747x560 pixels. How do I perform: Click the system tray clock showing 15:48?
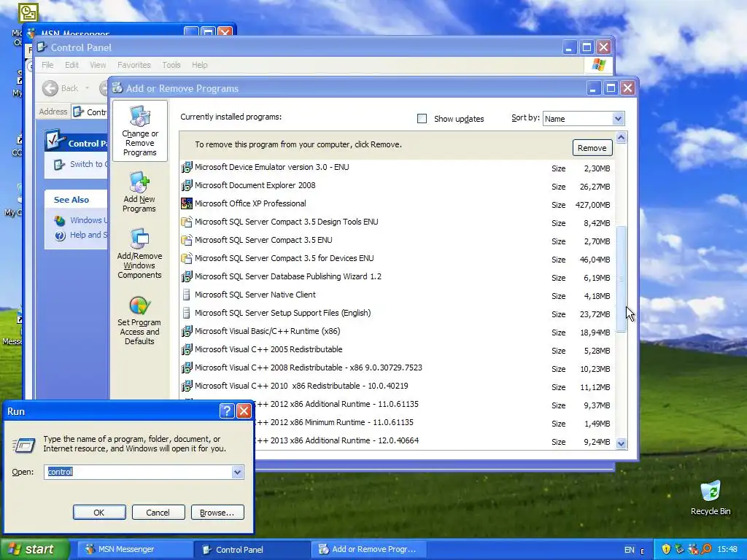(727, 549)
